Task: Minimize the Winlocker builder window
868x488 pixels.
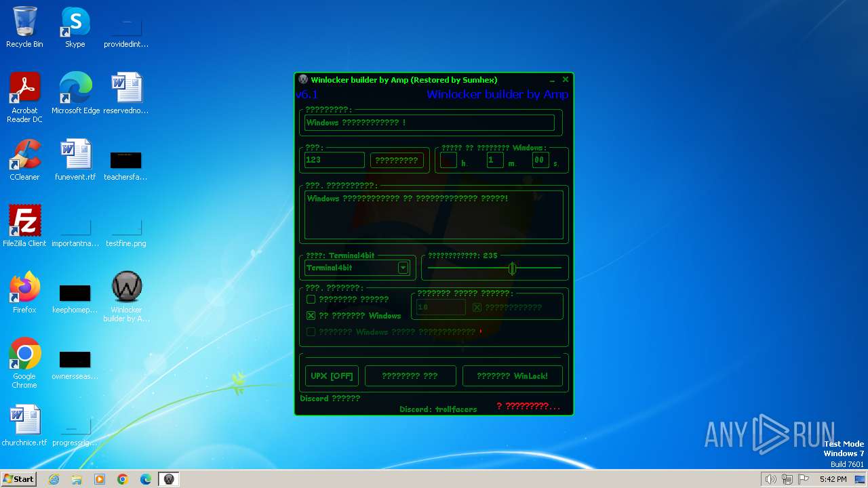Action: click(x=553, y=80)
